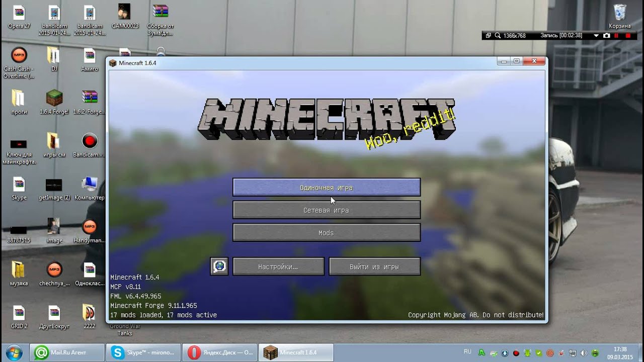The width and height of the screenshot is (644, 362).
Task: Open the Mods list button
Action: coord(327,232)
